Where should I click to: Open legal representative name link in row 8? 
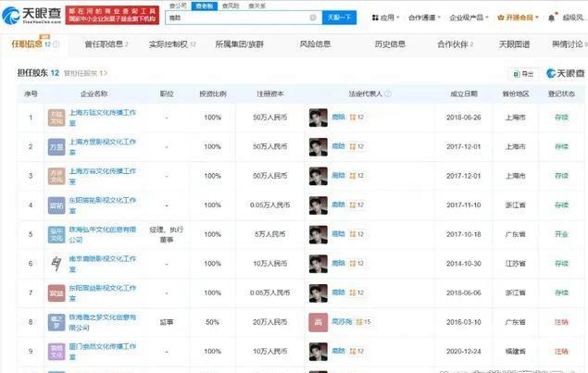click(342, 322)
